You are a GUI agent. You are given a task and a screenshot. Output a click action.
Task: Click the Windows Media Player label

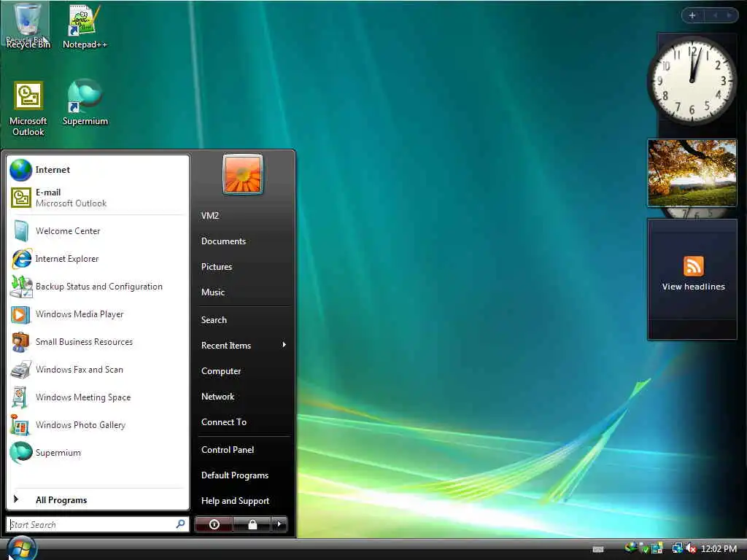click(80, 314)
